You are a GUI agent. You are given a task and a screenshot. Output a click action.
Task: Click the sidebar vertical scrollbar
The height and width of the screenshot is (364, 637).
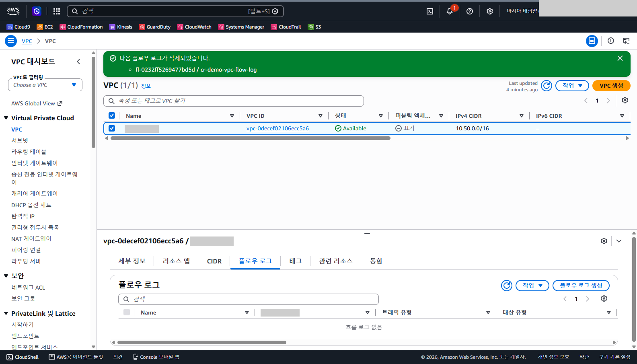point(93,103)
